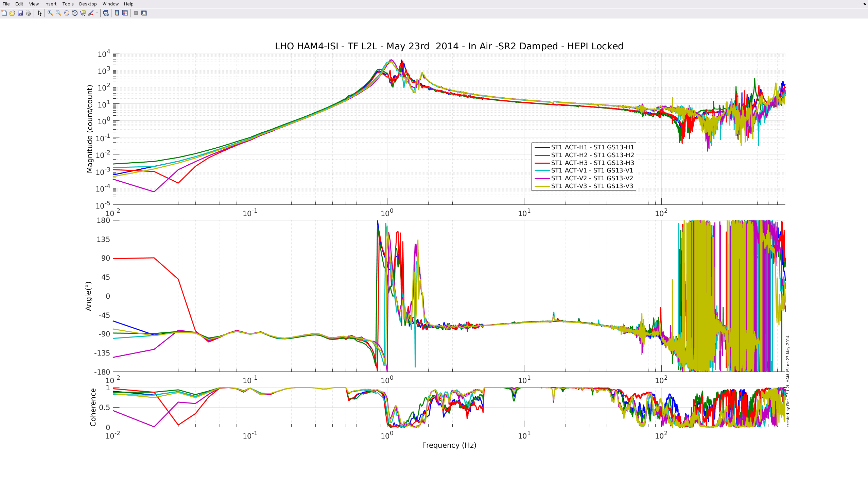Enable the Data Cursor tool
Screen dimensions: 868x478
(83, 13)
